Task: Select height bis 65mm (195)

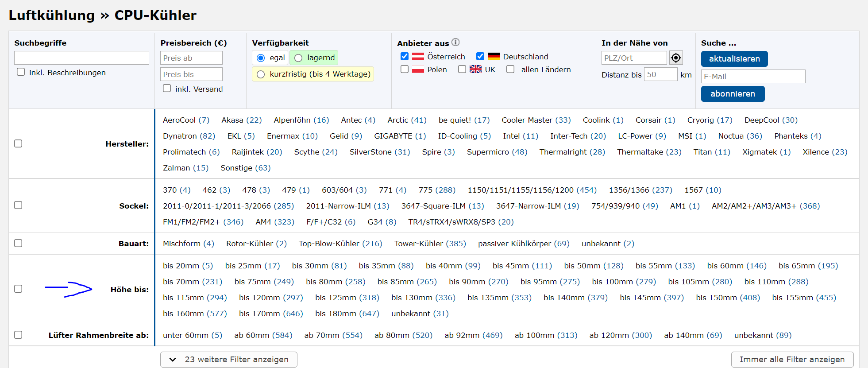Action: pyautogui.click(x=808, y=266)
